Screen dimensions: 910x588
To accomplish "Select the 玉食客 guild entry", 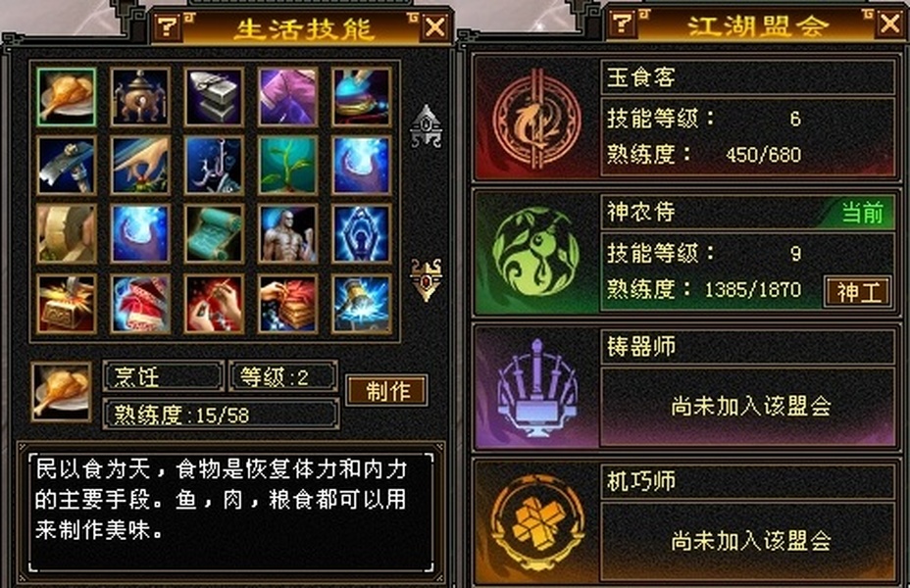I will click(684, 119).
